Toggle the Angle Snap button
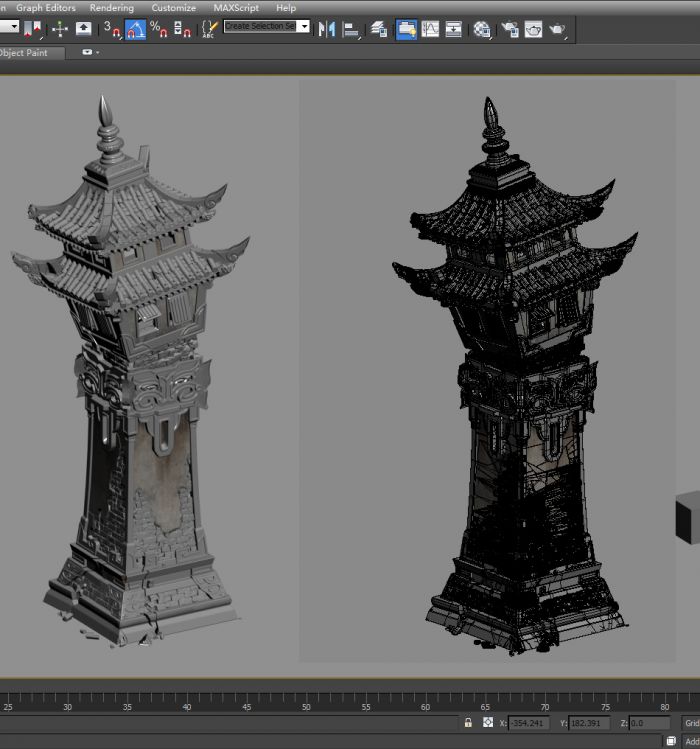The height and width of the screenshot is (749, 700). coord(135,29)
